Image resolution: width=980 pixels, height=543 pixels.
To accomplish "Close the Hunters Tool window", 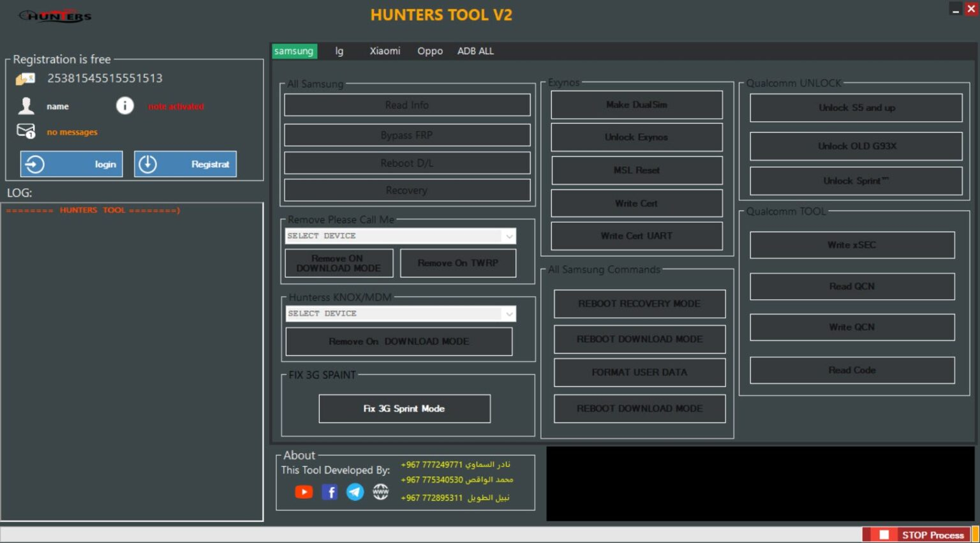I will (971, 9).
